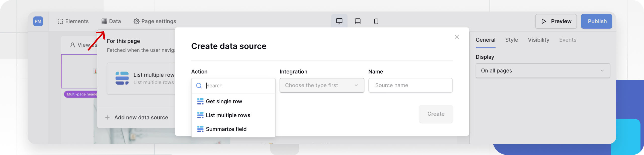Click the View as user icon

pos(72,45)
